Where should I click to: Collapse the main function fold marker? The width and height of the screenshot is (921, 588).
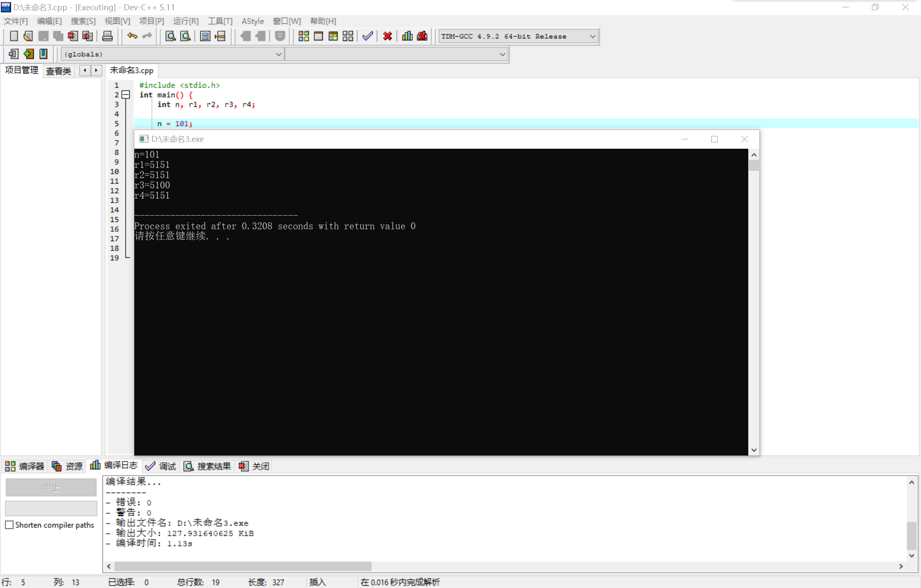[126, 95]
